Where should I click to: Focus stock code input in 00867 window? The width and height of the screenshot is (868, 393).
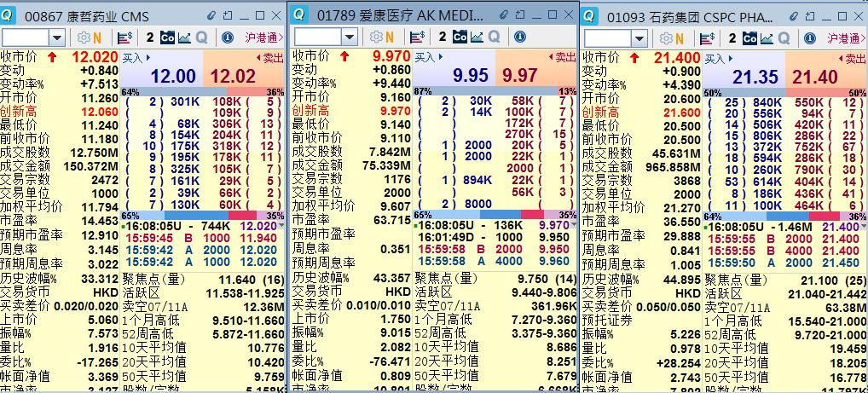pos(26,38)
